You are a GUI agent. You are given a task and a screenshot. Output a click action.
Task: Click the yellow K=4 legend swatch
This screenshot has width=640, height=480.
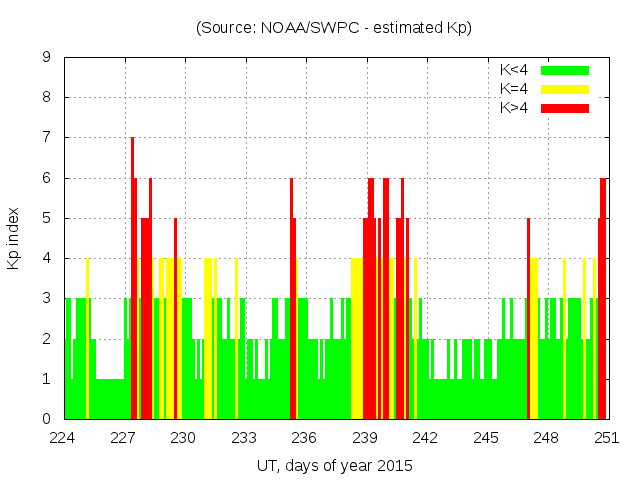click(x=565, y=89)
